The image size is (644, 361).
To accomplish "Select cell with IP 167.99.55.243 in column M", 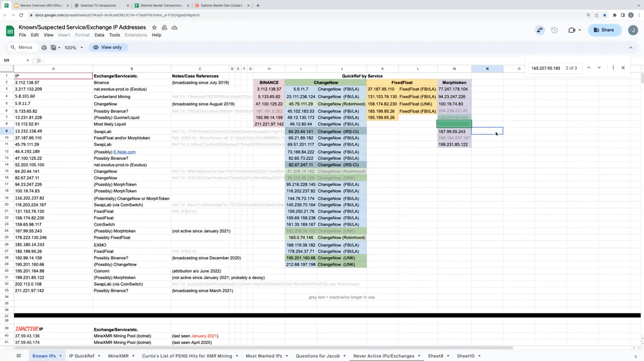I will (x=454, y=131).
